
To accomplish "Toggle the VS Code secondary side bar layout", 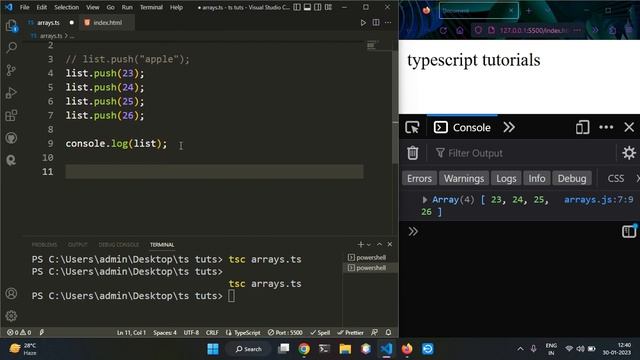I will click(x=318, y=7).
